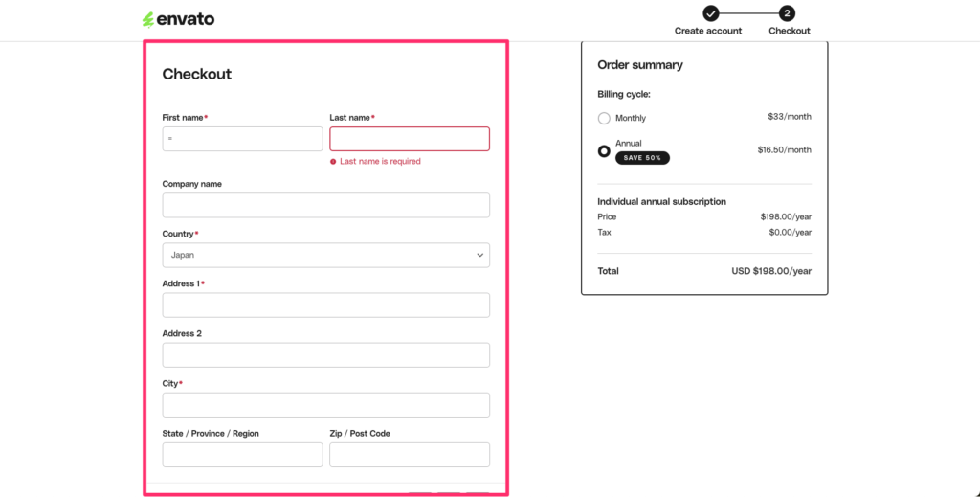Focus the First name input field
The image size is (980, 497).
coord(242,139)
